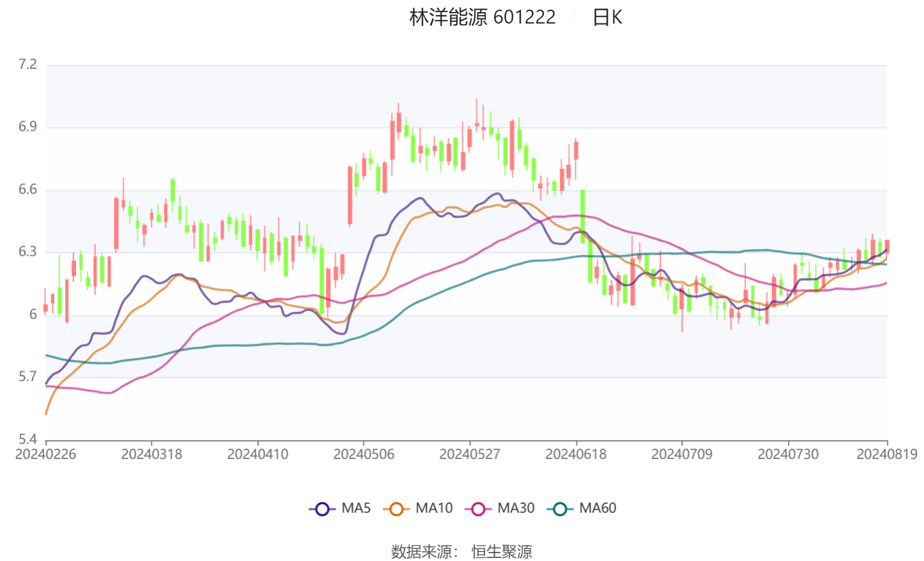Screen dimensions: 924x561
Task: Hide the MA30 series via its label
Action: coord(516,509)
